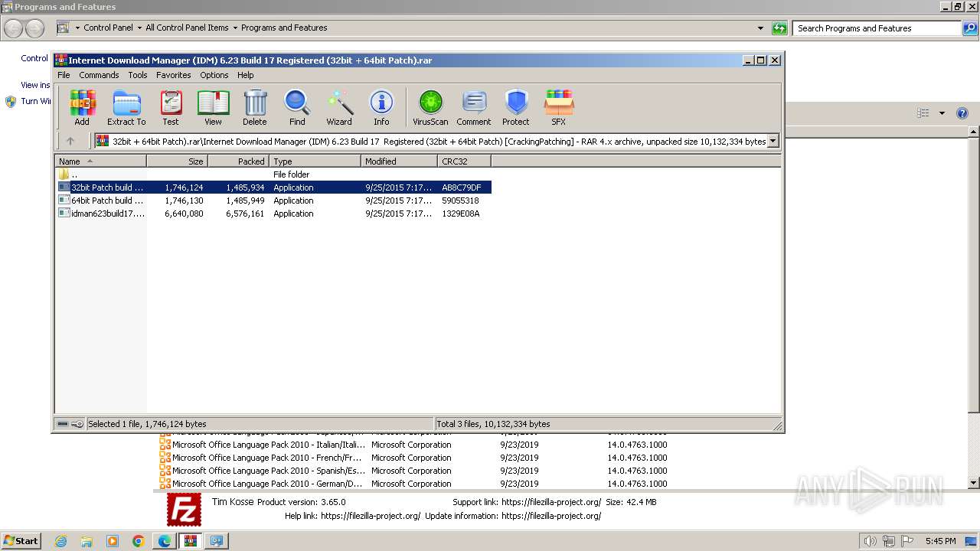
Task: Run VirusScan from toolbar
Action: (430, 108)
